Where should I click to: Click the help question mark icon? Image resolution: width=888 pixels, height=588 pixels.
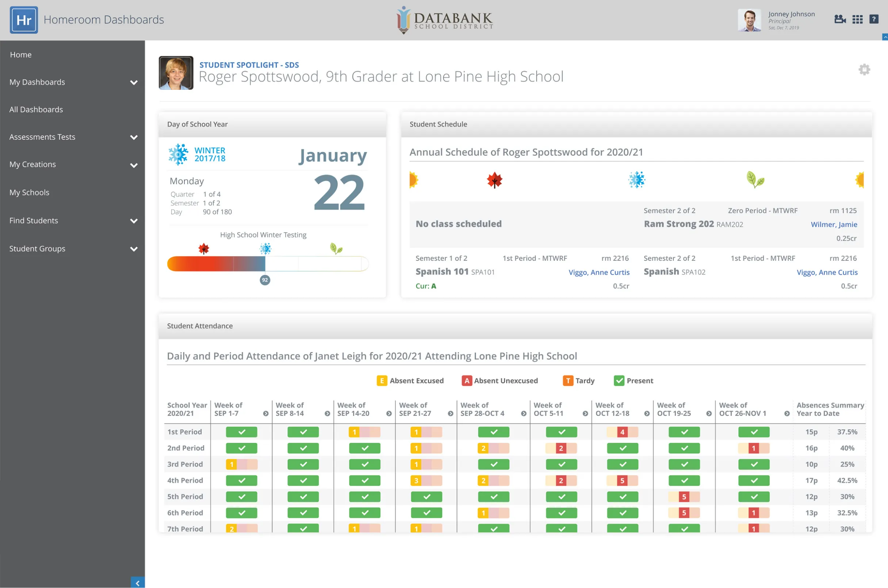click(x=874, y=19)
